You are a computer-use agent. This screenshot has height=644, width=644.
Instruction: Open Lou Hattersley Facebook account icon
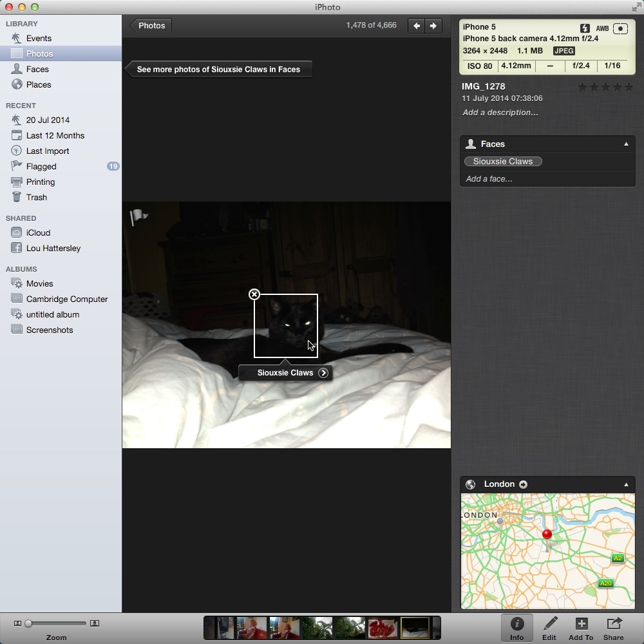pyautogui.click(x=17, y=248)
